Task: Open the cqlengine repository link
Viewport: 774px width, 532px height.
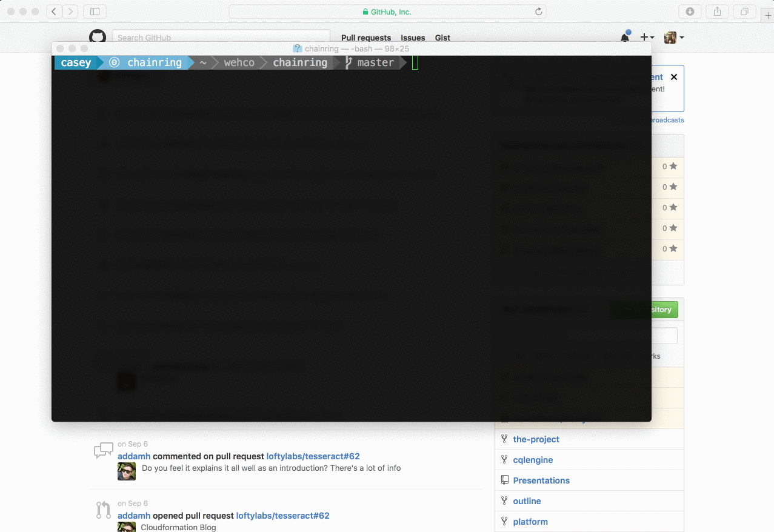Action: (x=533, y=460)
